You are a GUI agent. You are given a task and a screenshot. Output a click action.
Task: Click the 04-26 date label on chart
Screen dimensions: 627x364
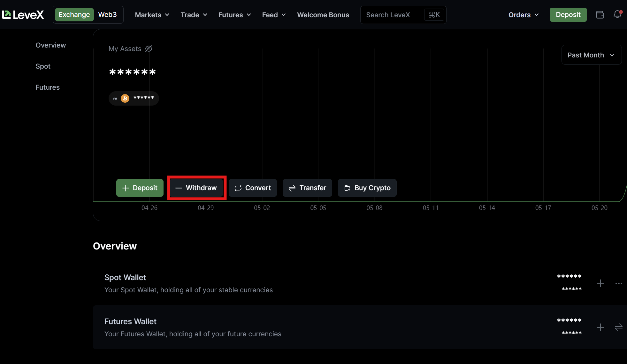coord(149,208)
